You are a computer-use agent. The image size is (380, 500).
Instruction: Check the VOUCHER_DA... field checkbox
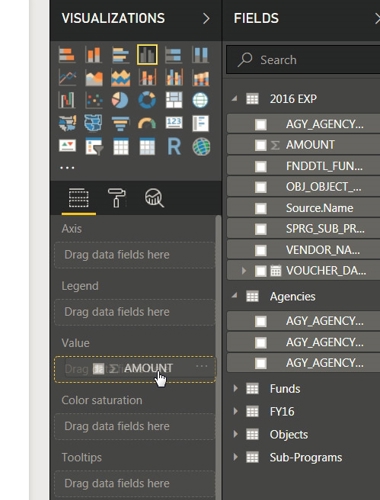click(x=261, y=271)
